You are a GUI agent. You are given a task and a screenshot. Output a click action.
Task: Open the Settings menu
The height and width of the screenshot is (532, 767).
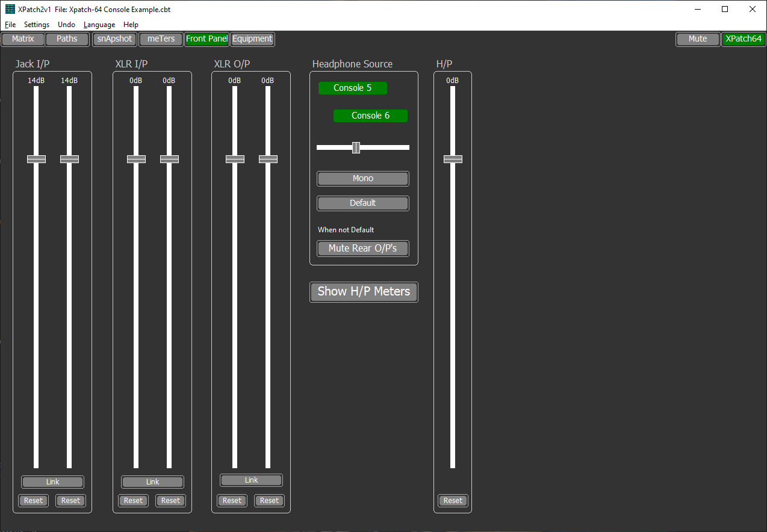37,25
